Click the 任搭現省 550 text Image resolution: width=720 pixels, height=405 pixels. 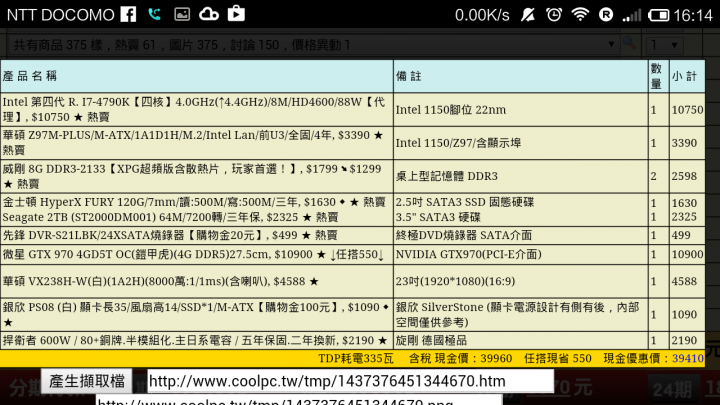pyautogui.click(x=558, y=359)
